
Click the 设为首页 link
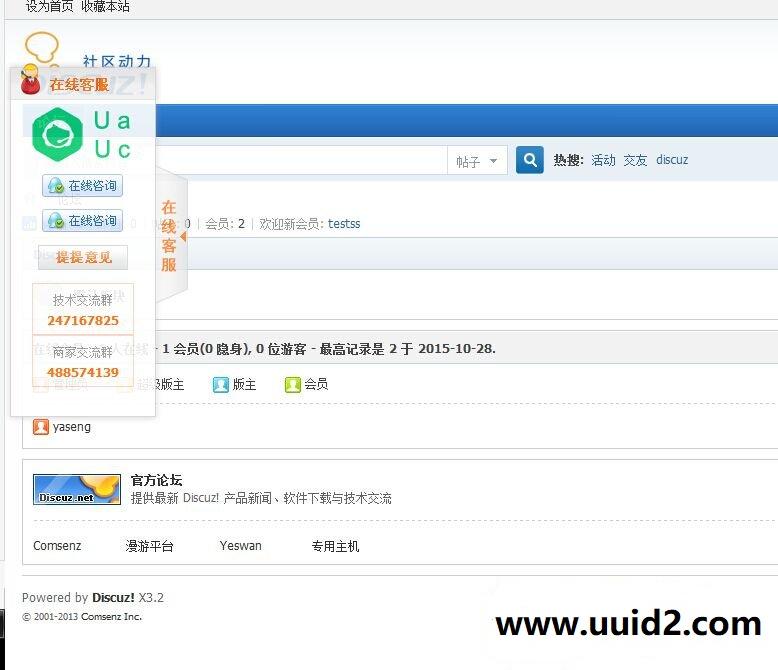tap(49, 6)
